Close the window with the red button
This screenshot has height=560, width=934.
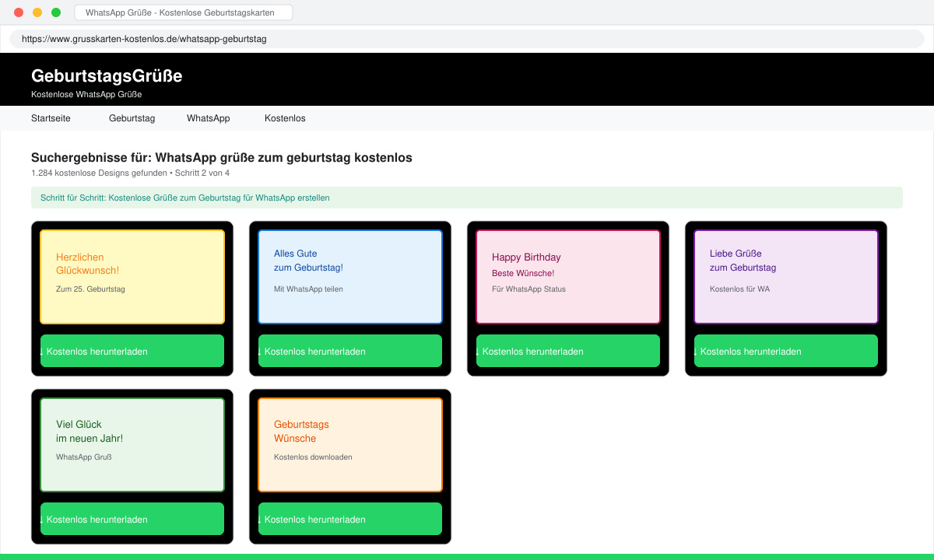pyautogui.click(x=19, y=12)
